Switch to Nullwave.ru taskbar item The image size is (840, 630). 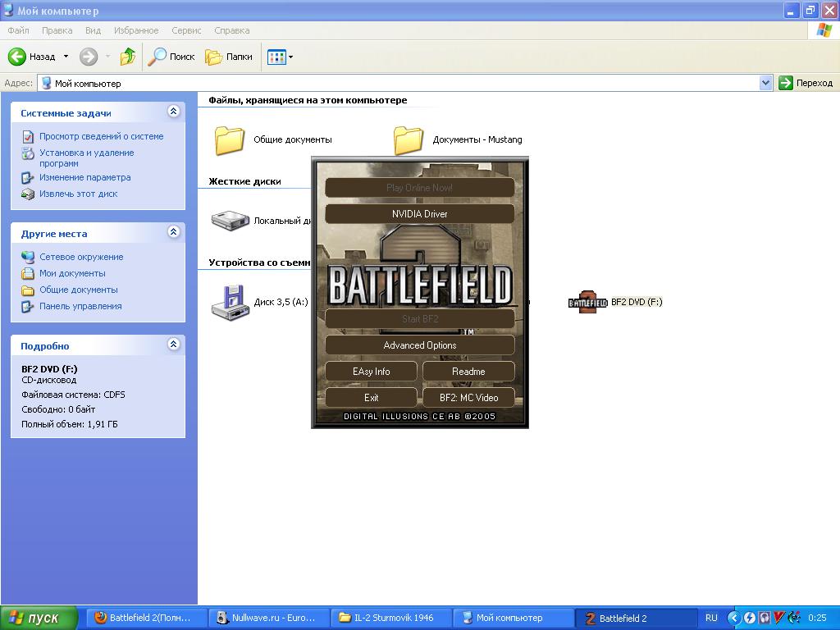(x=268, y=619)
